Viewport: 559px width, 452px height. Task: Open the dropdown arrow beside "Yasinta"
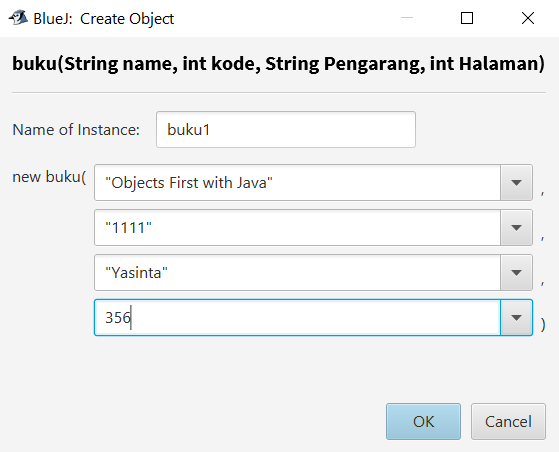[516, 272]
